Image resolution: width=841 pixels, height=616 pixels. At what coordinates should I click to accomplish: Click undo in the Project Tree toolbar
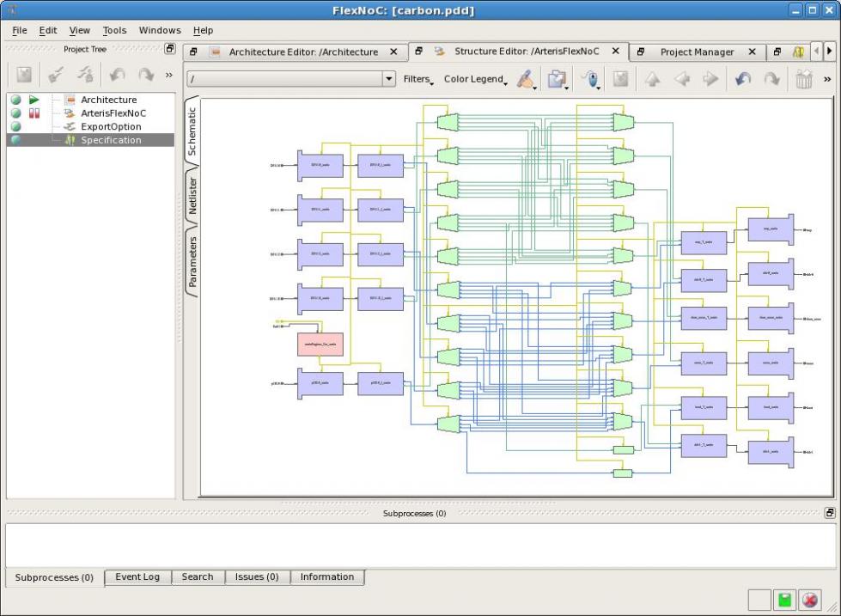117,75
